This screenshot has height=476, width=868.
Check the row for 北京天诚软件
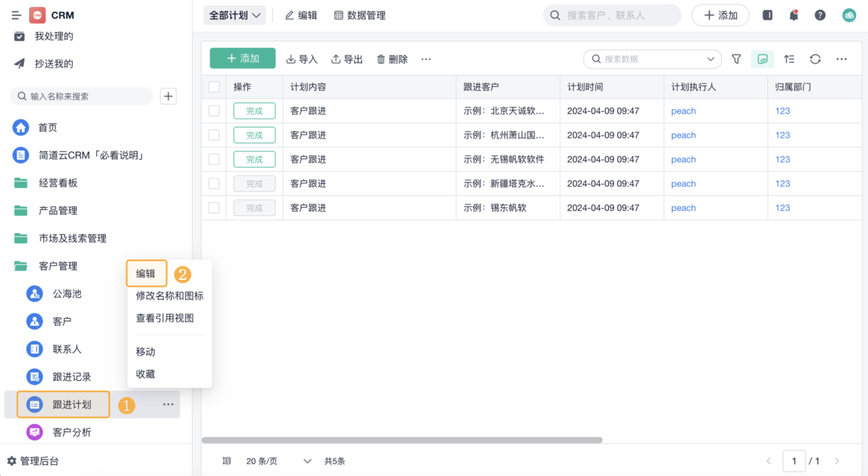[214, 111]
